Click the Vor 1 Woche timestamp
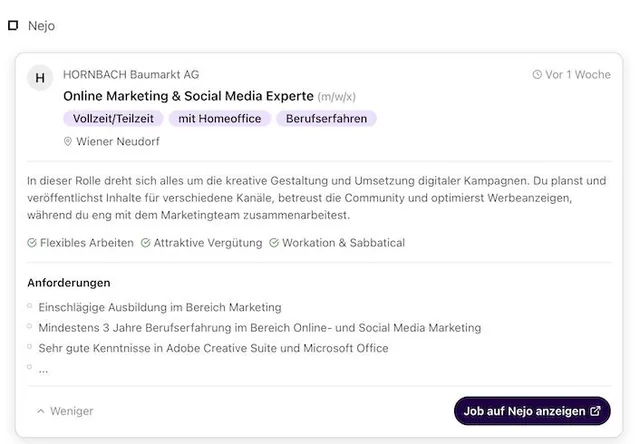Image resolution: width=640 pixels, height=444 pixels. [578, 75]
